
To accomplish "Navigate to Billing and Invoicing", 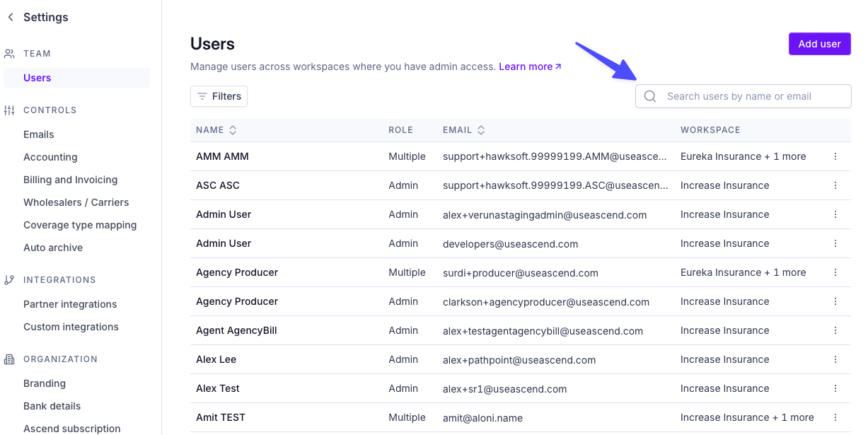I will coord(71,180).
